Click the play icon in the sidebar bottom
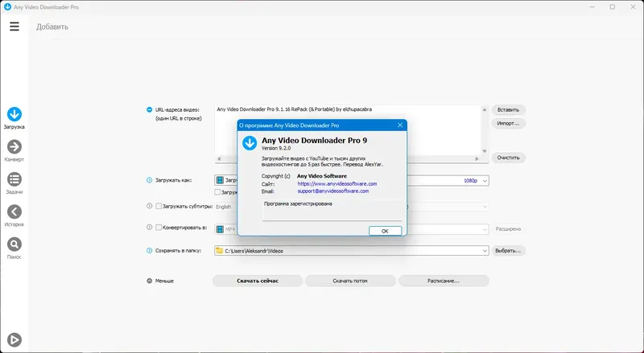 click(x=14, y=340)
